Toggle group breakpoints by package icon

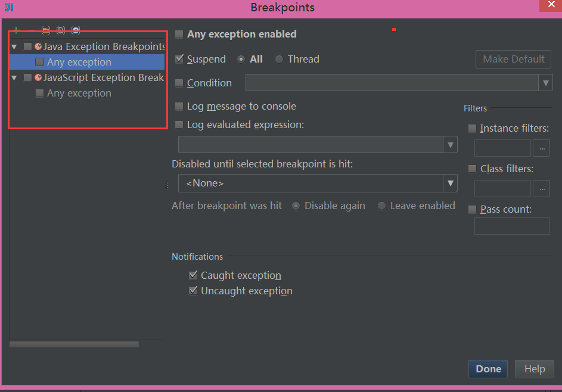coord(46,30)
